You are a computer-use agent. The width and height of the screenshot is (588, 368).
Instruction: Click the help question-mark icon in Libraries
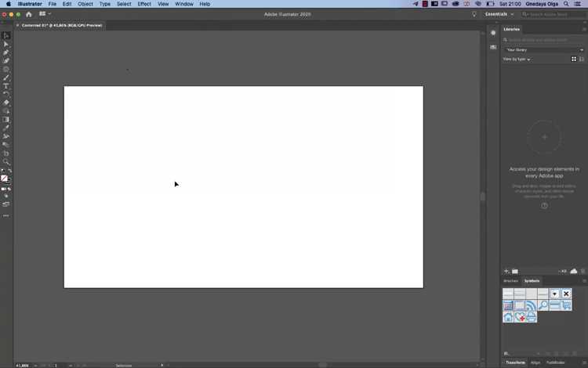[x=545, y=205]
